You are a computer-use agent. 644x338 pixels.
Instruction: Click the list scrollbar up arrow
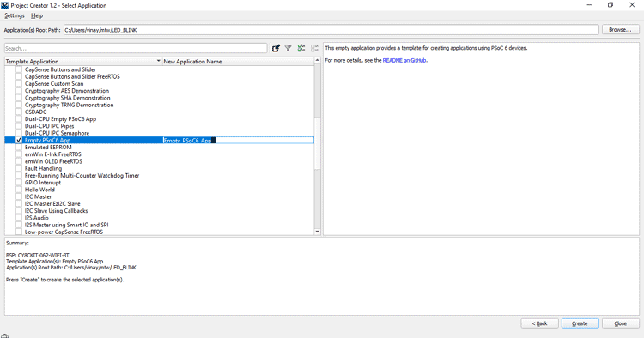317,61
